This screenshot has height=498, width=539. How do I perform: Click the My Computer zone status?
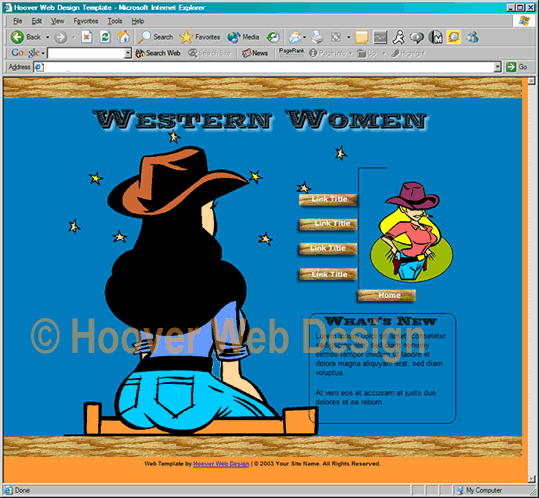click(x=479, y=490)
